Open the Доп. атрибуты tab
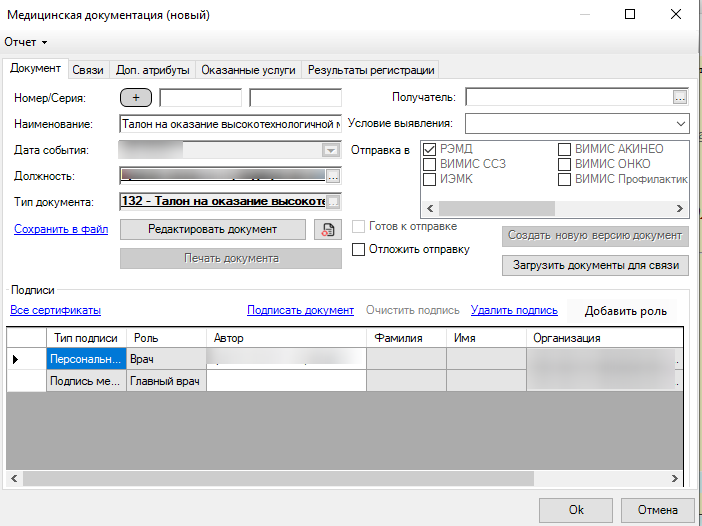 [x=153, y=70]
